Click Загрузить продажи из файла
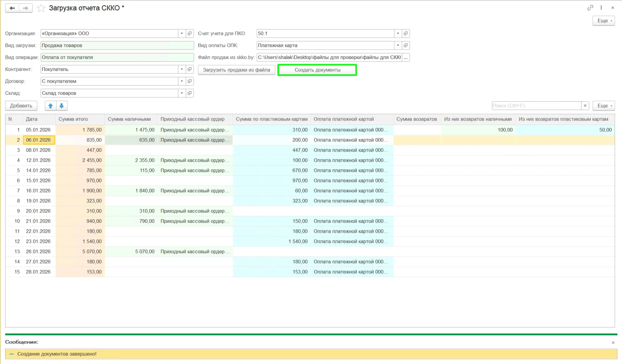The height and width of the screenshot is (364, 622). [237, 70]
